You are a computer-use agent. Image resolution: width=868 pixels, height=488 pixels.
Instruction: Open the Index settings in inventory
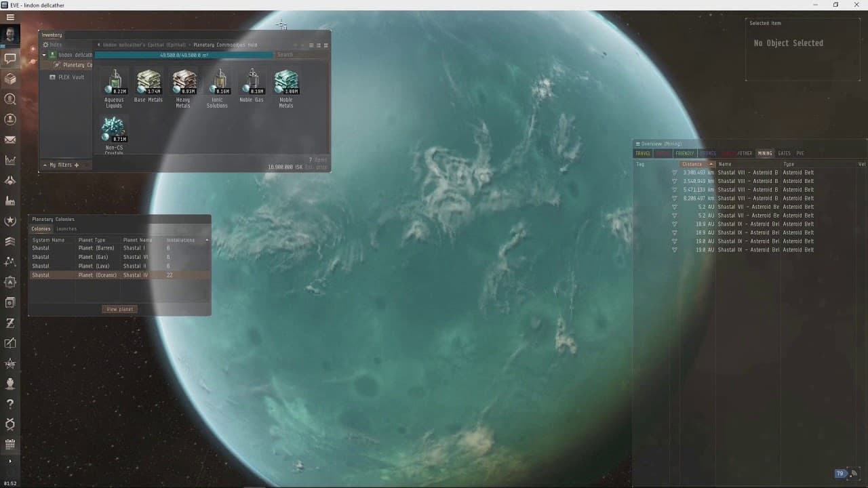pos(52,45)
